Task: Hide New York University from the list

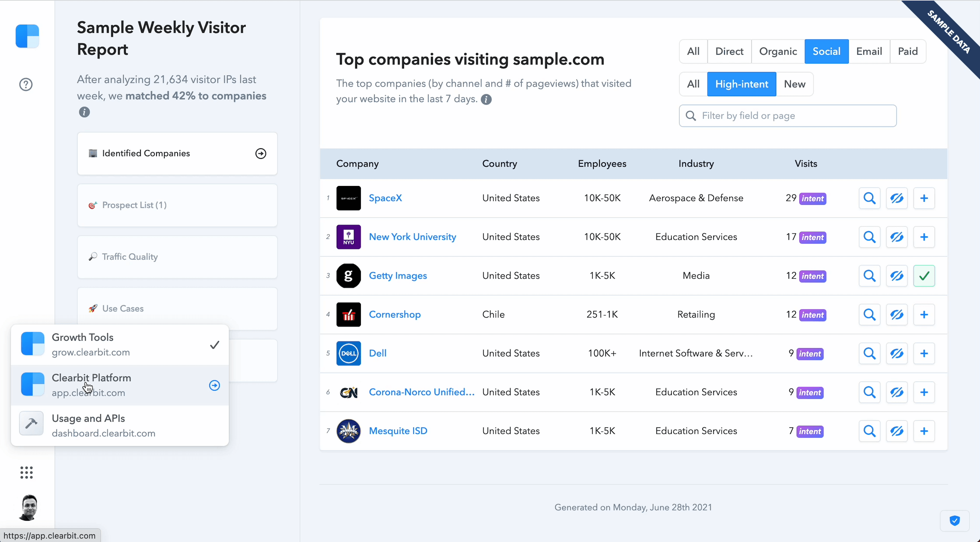Action: [897, 237]
